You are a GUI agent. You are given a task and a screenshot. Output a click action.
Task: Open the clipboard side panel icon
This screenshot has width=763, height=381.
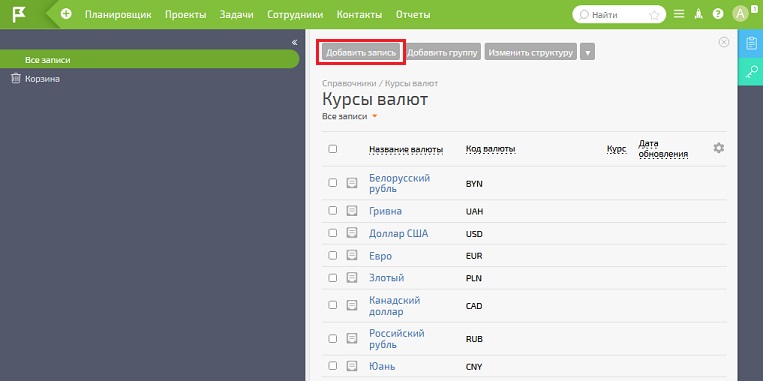pos(751,43)
